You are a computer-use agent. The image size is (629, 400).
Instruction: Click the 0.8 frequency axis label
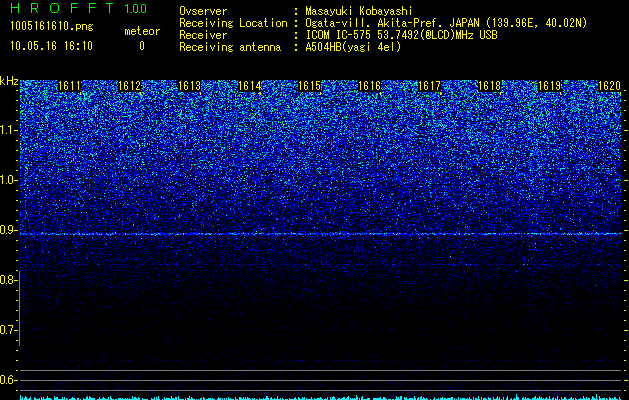point(8,280)
